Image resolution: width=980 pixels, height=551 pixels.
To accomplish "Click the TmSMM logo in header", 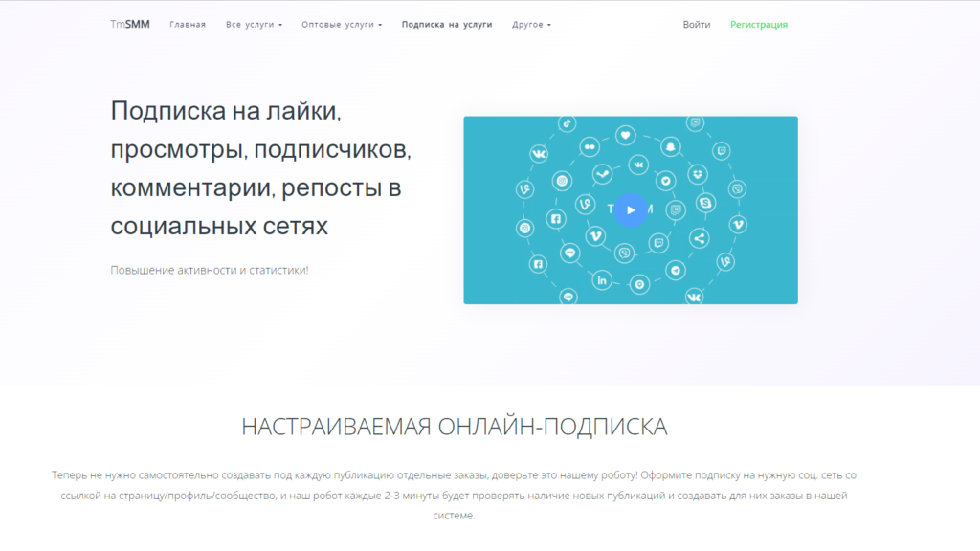I will click(130, 24).
